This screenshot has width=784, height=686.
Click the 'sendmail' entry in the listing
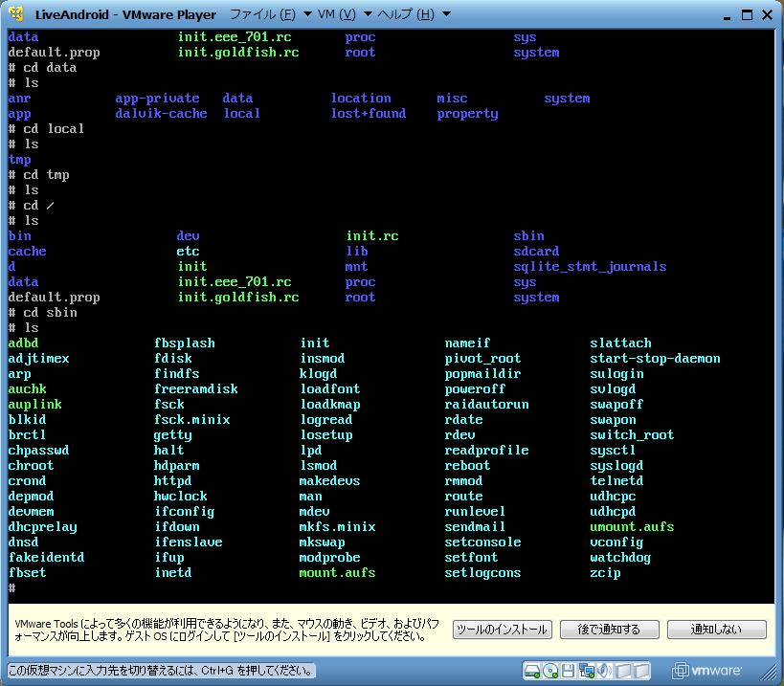click(475, 526)
